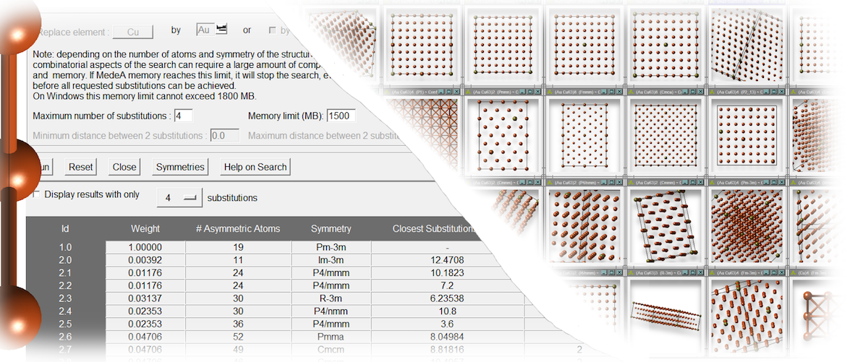Click the Minimum distance between substitutions field
This screenshot has width=868, height=362.
(x=224, y=135)
